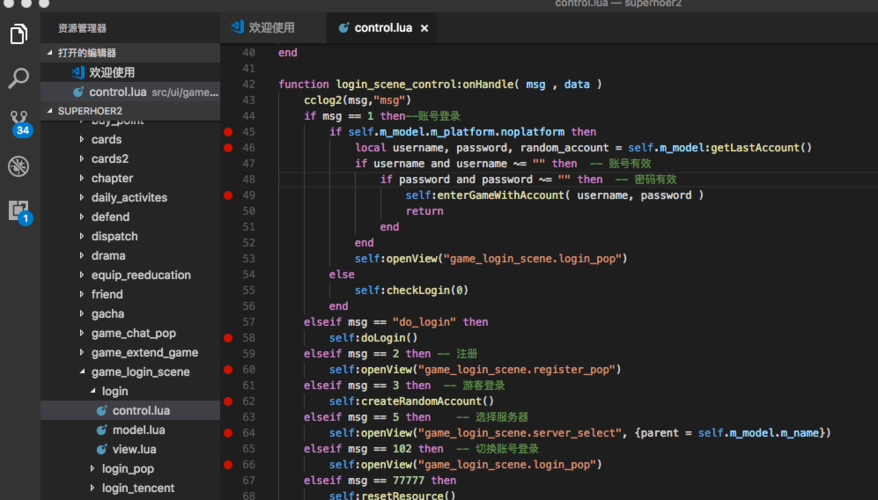
Task: Expand the daily_activites folder
Action: pos(130,198)
